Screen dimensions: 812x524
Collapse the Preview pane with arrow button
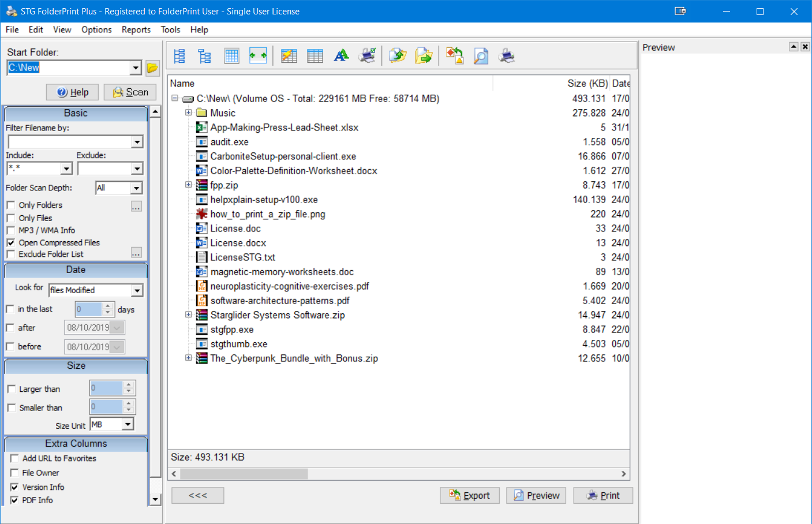click(794, 47)
